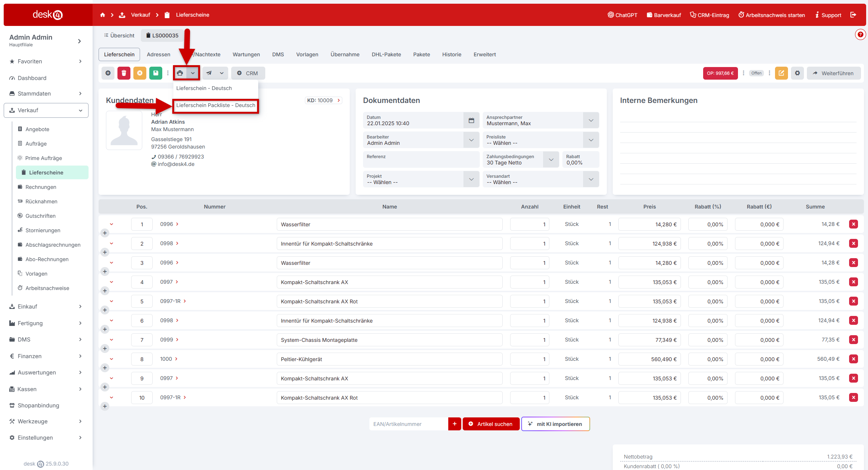Click the printer icon in toolbar
Image resolution: width=868 pixels, height=470 pixels.
180,73
